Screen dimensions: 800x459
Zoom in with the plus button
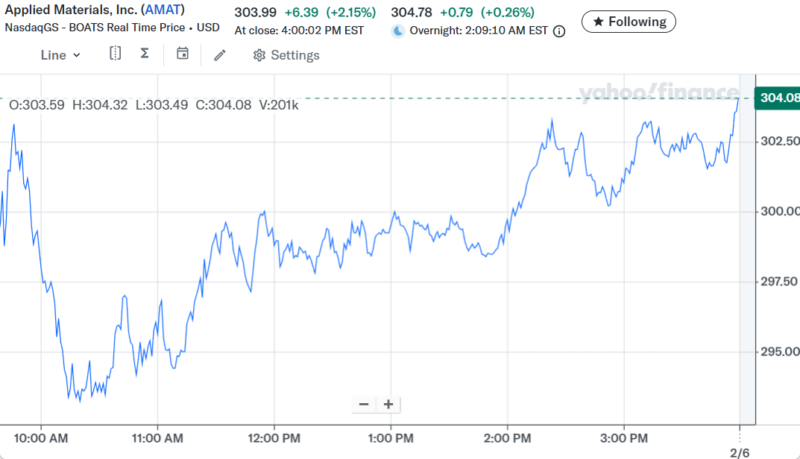pyautogui.click(x=388, y=405)
